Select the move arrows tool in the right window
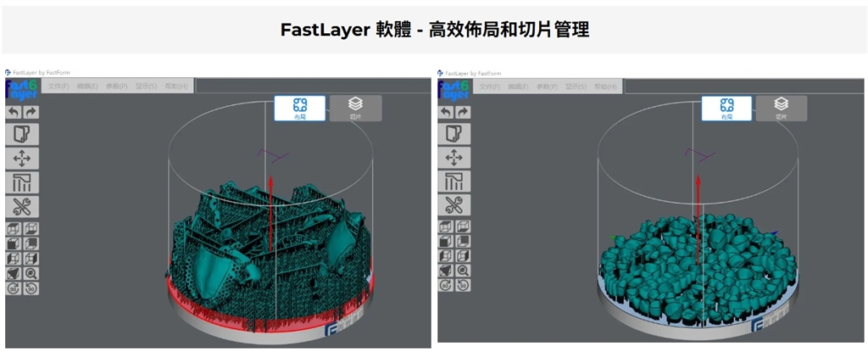868x352 pixels. 453,157
